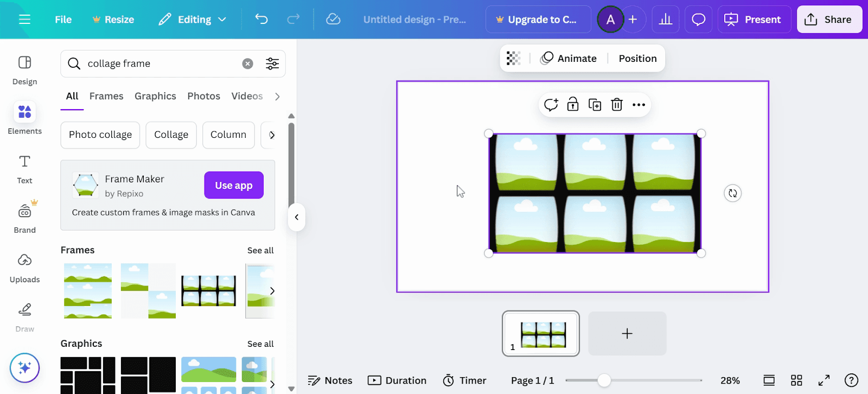
Task: Open the Canva magic assistant sparkle button
Action: point(24,368)
